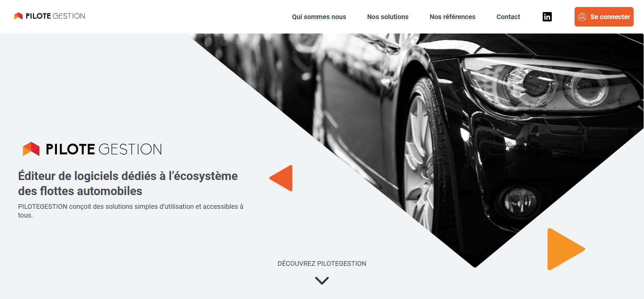Click the DÉCOUVREZ PILOTEGESTION text link
The height and width of the screenshot is (299, 644).
[322, 263]
